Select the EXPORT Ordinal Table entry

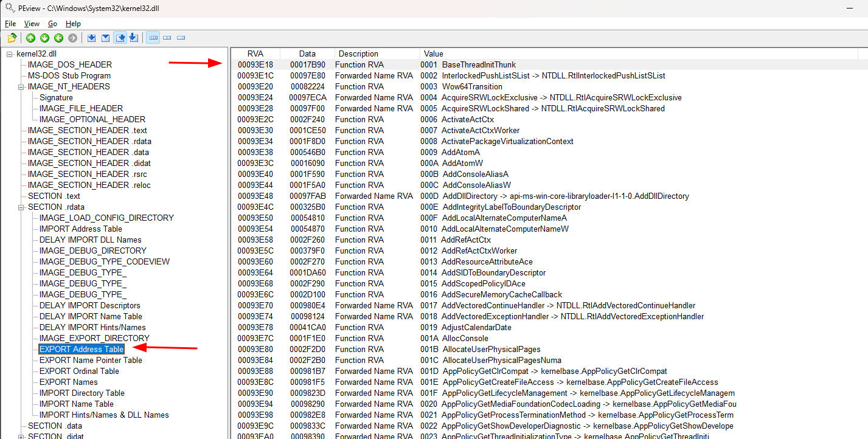tap(79, 371)
